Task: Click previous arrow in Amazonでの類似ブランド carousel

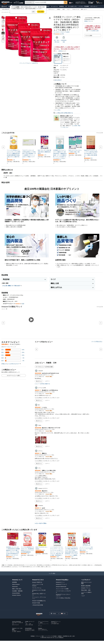Action: click(3, 323)
